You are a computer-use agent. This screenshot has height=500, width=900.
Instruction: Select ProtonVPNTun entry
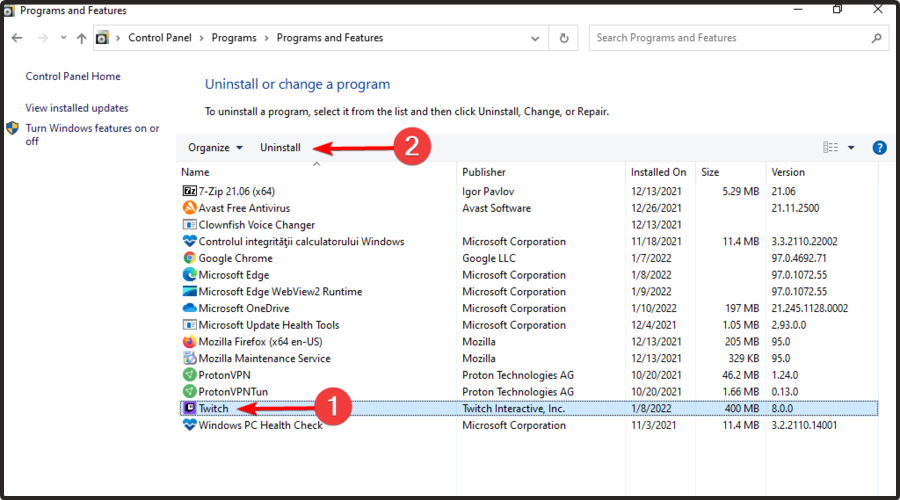click(x=233, y=392)
